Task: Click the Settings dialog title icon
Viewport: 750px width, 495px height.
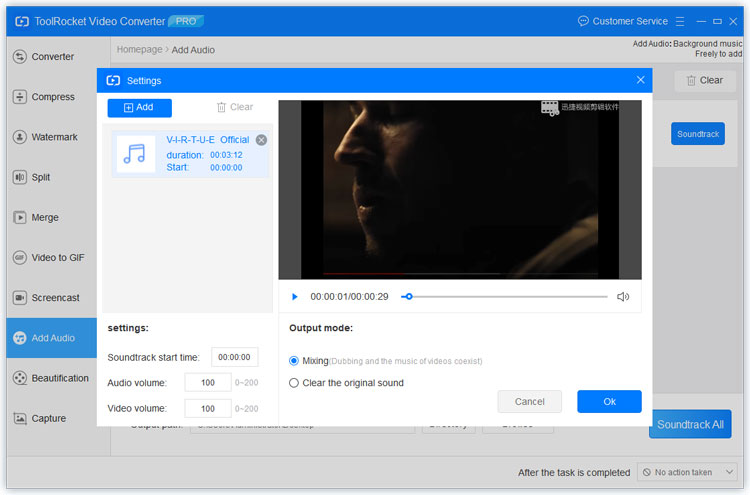Action: (113, 80)
